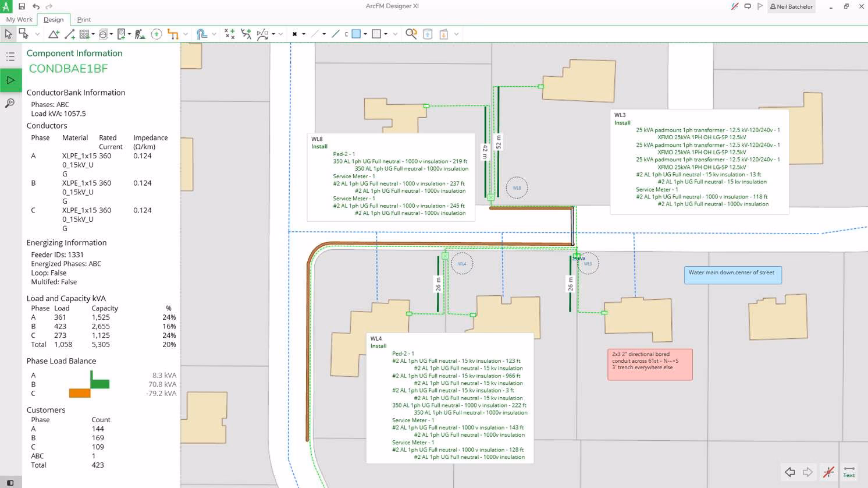
Task: Switch to the Print tab
Action: [84, 19]
